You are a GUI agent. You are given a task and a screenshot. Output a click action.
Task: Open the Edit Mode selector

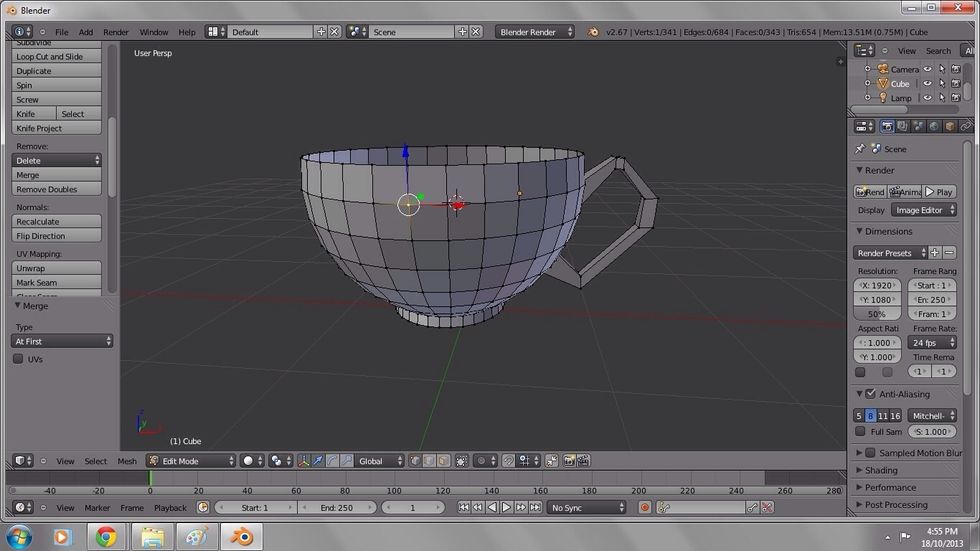click(x=191, y=461)
